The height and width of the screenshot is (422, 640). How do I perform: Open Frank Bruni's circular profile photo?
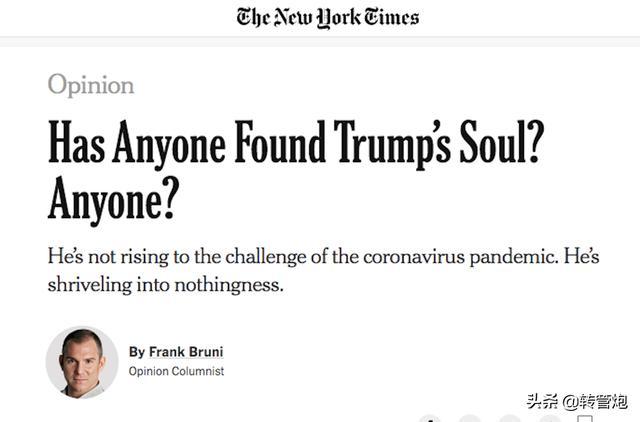82,362
